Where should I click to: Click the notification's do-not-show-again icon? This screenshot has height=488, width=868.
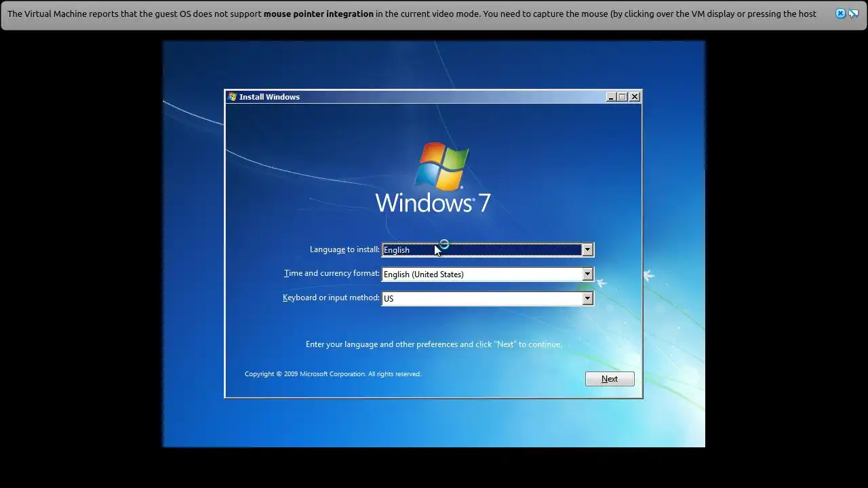pyautogui.click(x=854, y=14)
